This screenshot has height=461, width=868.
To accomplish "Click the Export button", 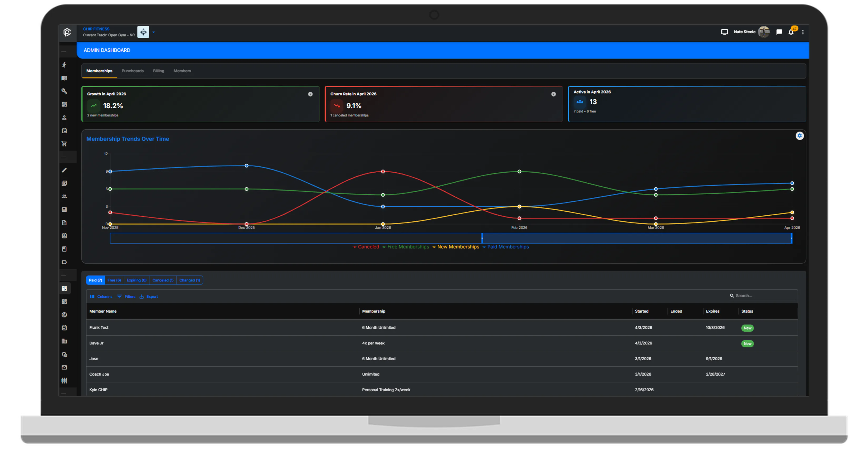I will (x=149, y=297).
